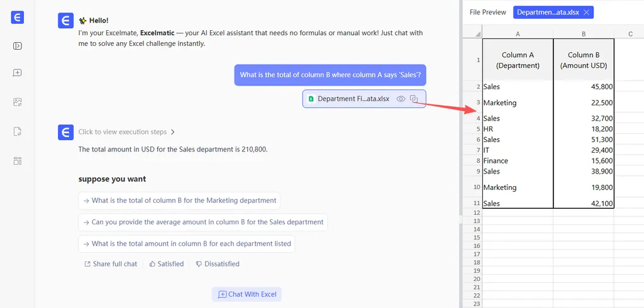The image size is (644, 308).
Task: Select column B header in spreadsheet
Action: 584,34
